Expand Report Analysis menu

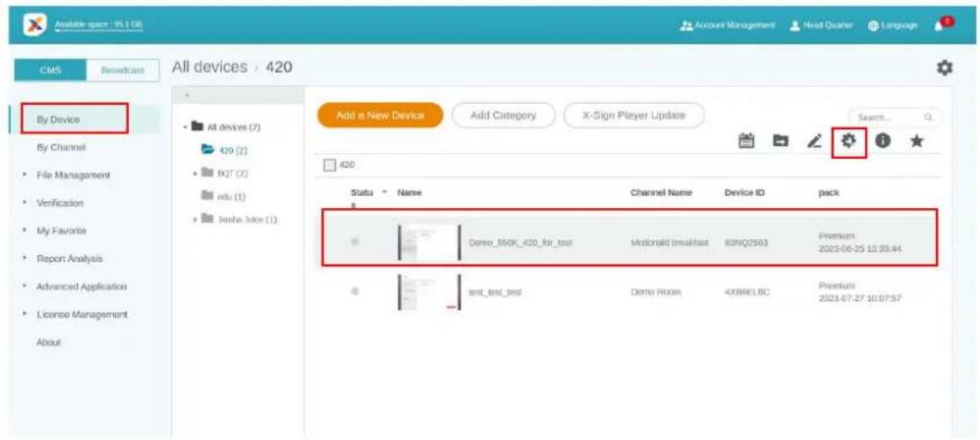pyautogui.click(x=69, y=259)
